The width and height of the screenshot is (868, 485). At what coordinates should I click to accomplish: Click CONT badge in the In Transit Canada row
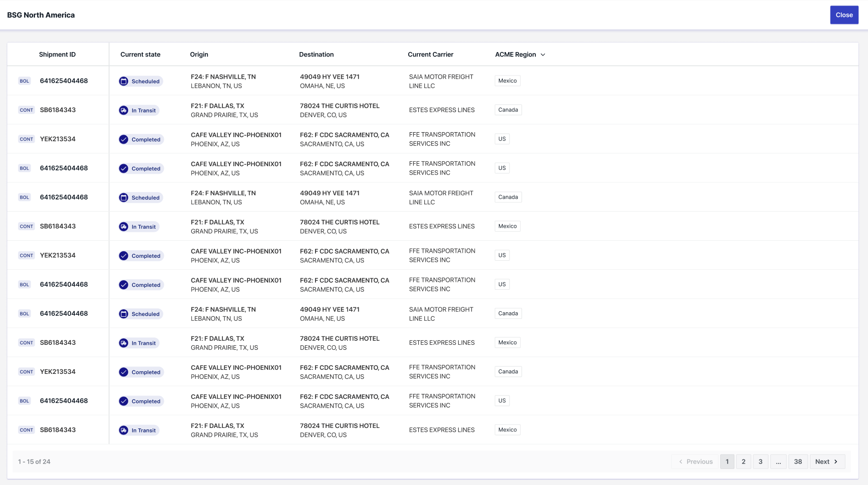tap(27, 110)
